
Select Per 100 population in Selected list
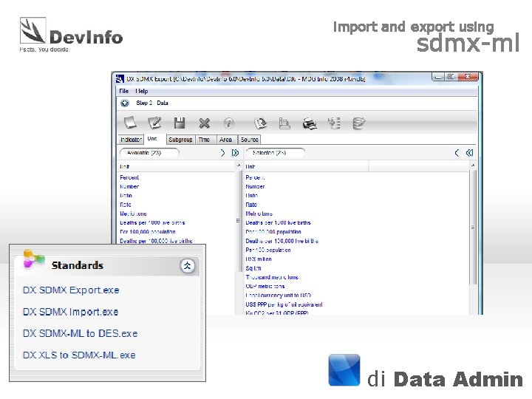point(268,250)
